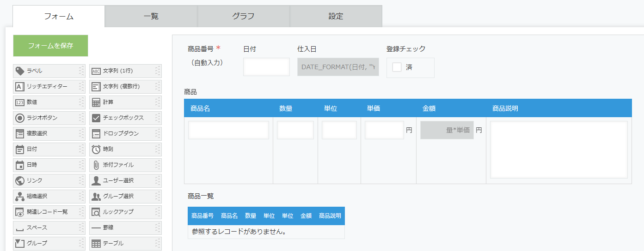This screenshot has width=644, height=251.
Task: Click the 商品説明 text area
Action: coord(559,149)
